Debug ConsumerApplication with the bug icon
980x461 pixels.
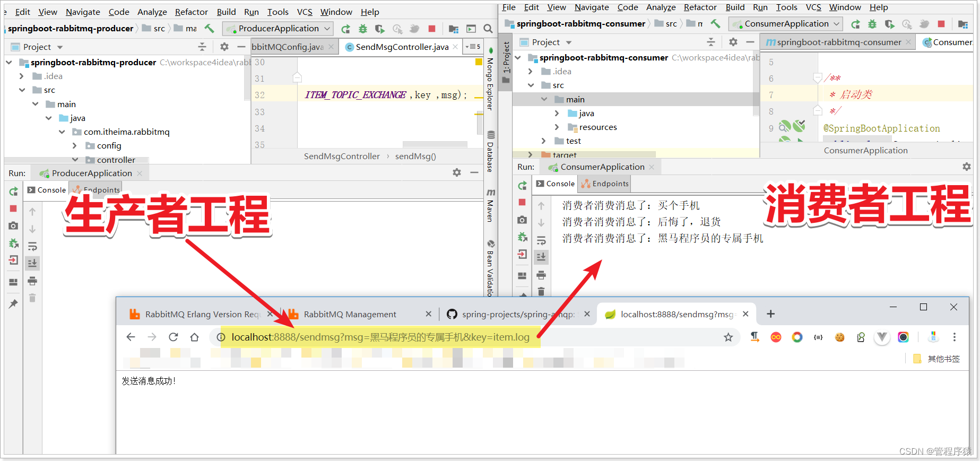pos(872,24)
